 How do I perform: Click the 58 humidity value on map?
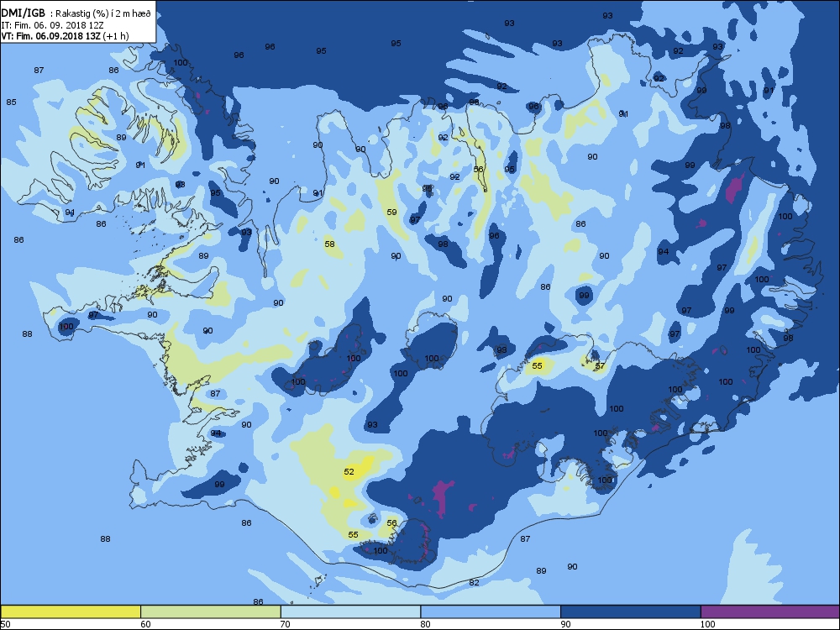point(329,244)
